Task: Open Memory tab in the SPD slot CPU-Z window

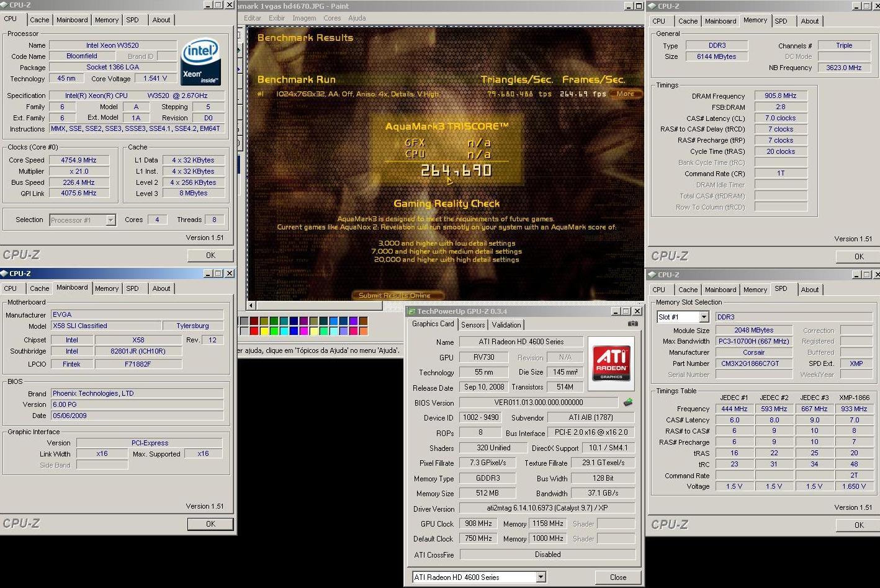Action: (755, 290)
